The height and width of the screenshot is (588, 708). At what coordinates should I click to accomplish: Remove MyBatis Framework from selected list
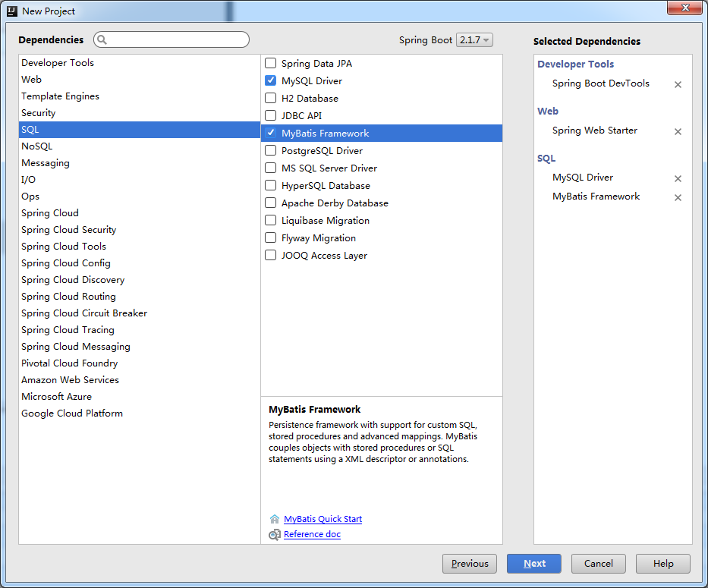pyautogui.click(x=678, y=198)
